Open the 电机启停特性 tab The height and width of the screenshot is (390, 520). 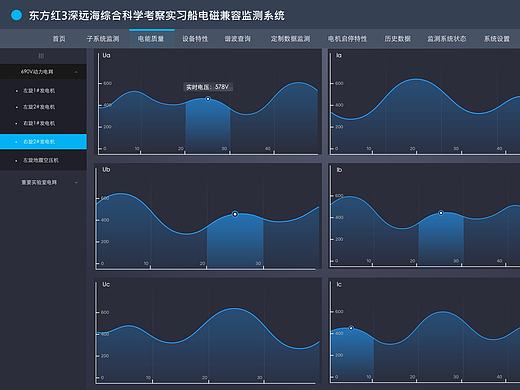pyautogui.click(x=347, y=39)
